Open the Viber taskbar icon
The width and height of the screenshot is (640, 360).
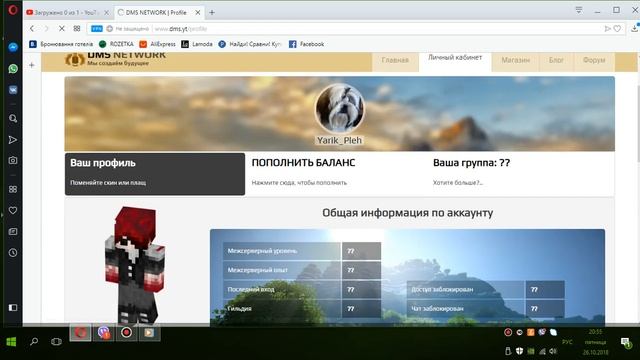coord(104,333)
